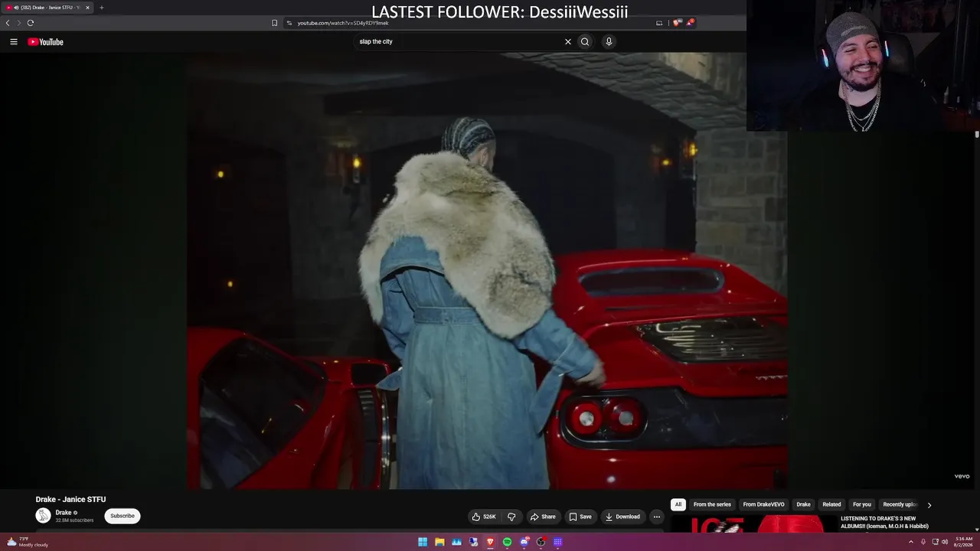Viewport: 980px width, 551px height.
Task: Go to the YouTube home logo
Action: point(46,42)
